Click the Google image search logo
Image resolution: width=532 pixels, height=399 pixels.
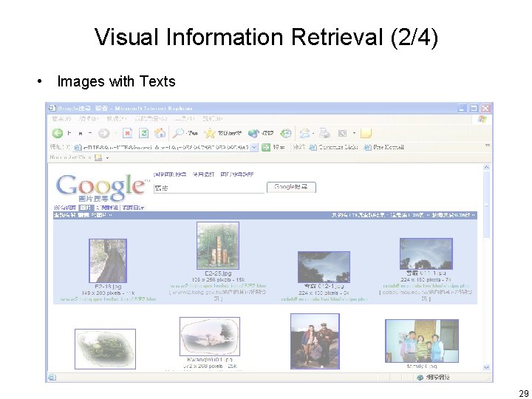[x=102, y=188]
